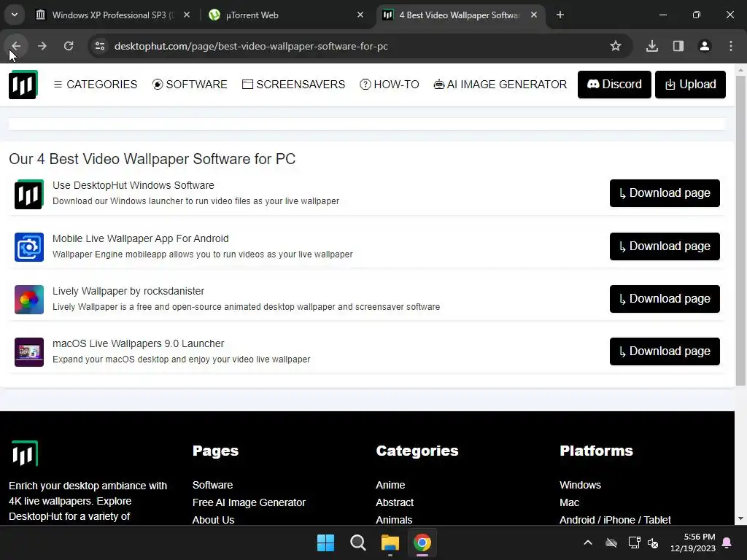The width and height of the screenshot is (747, 560).
Task: Click 'Mobile Live Wallpaper App For Android' title
Action: click(x=141, y=238)
